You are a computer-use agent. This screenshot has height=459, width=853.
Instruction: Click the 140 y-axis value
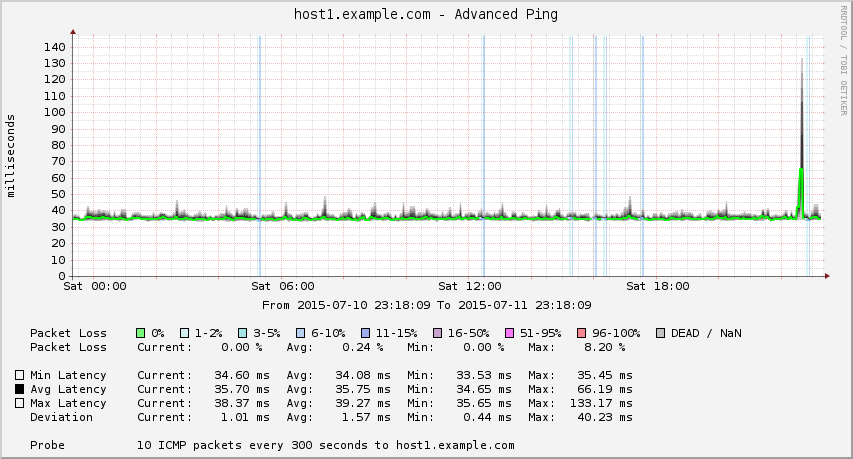(54, 47)
